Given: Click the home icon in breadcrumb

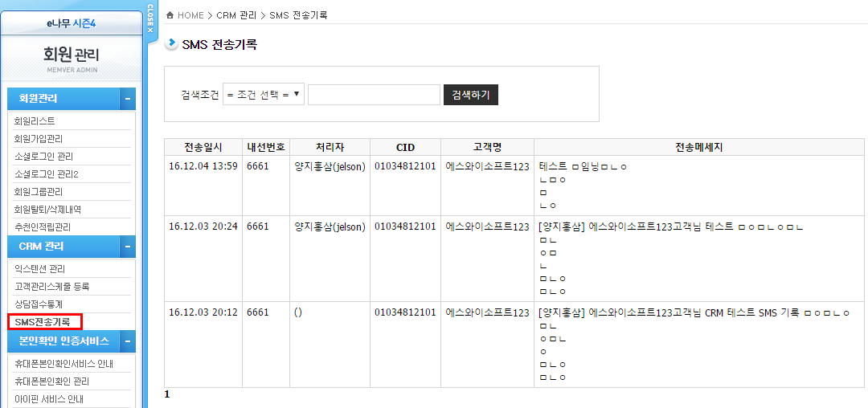Looking at the screenshot, I should tap(170, 15).
